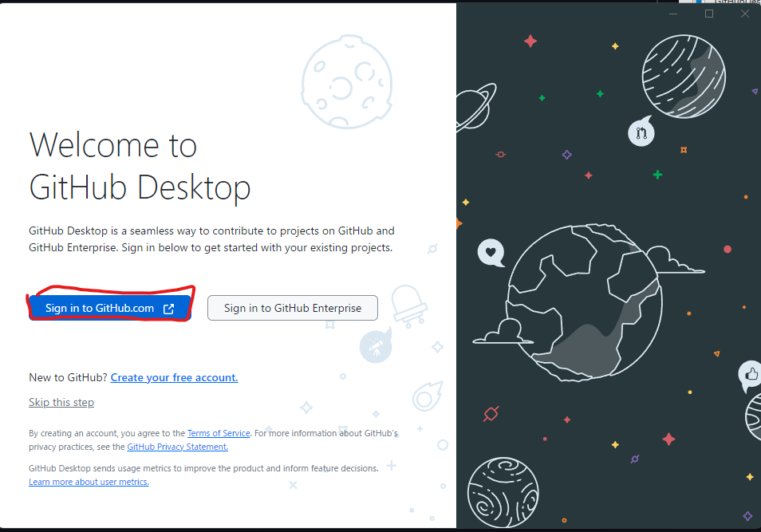Click Sign in to GitHub Enterprise
761x532 pixels.
point(293,308)
